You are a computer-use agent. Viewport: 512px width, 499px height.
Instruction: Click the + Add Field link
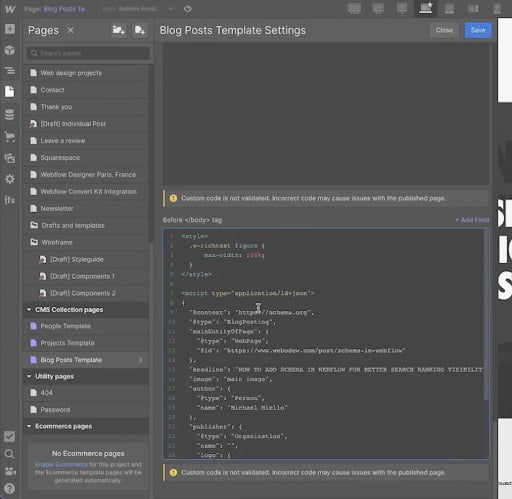pyautogui.click(x=472, y=220)
